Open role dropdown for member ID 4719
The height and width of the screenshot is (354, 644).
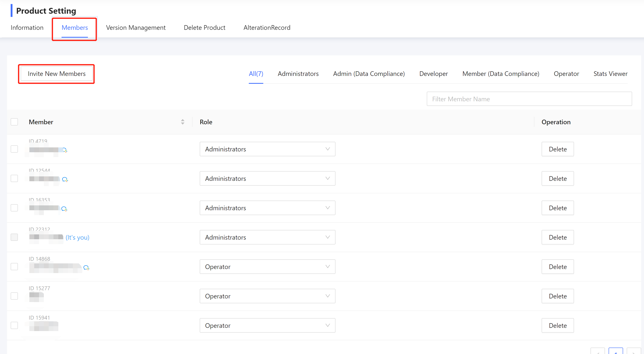(x=267, y=149)
